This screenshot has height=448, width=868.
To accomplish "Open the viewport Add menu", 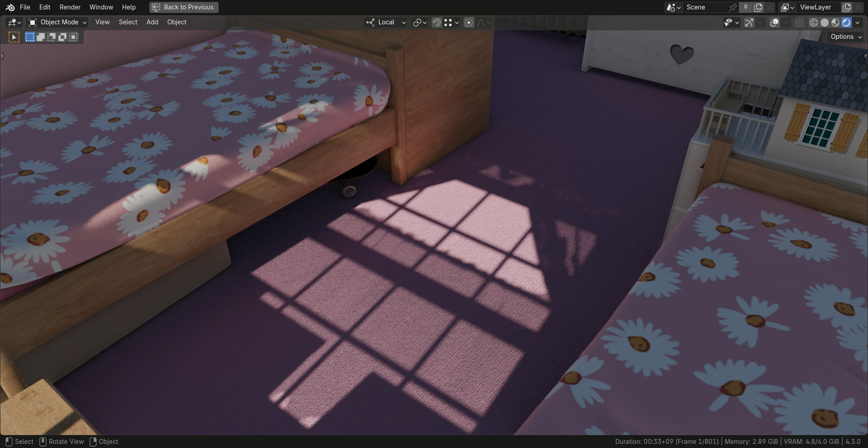I will click(152, 22).
